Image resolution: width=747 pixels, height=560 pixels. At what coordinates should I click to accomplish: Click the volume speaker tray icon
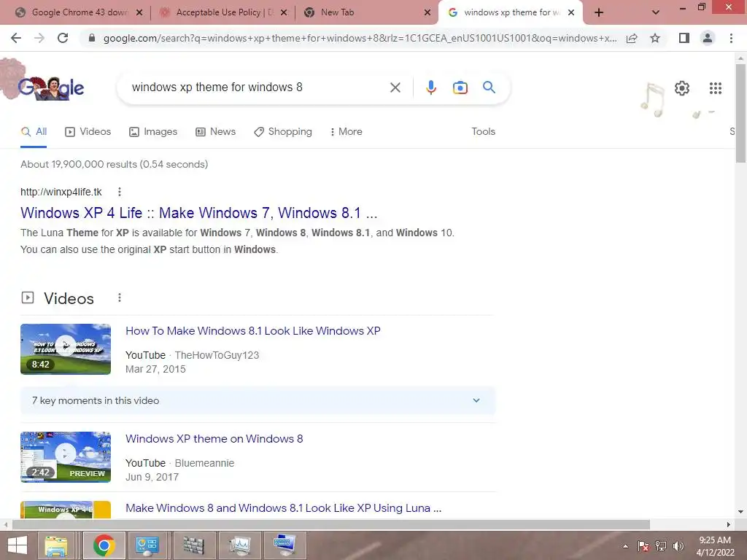678,546
